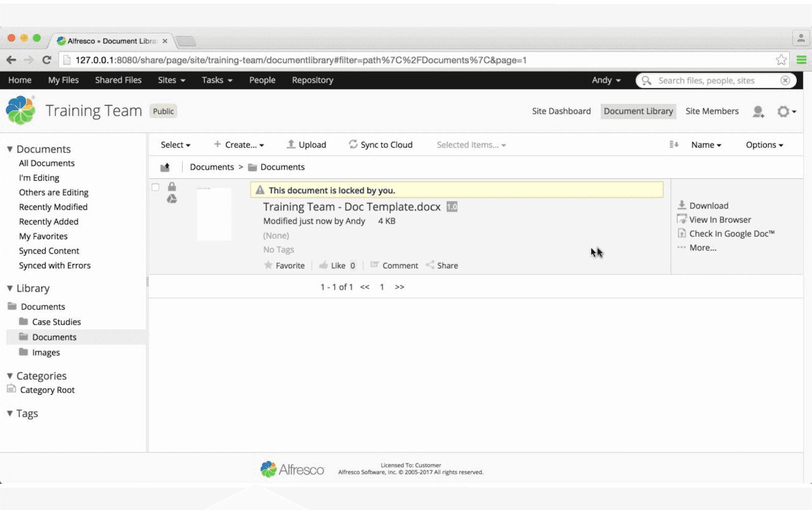This screenshot has height=510, width=812.
Task: Select the Sync to Cloud icon
Action: (353, 144)
